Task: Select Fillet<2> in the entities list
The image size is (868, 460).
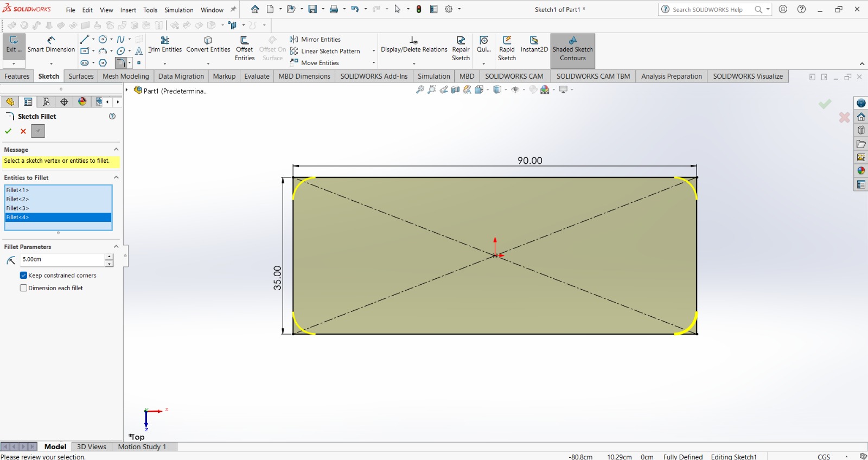Action: click(18, 199)
